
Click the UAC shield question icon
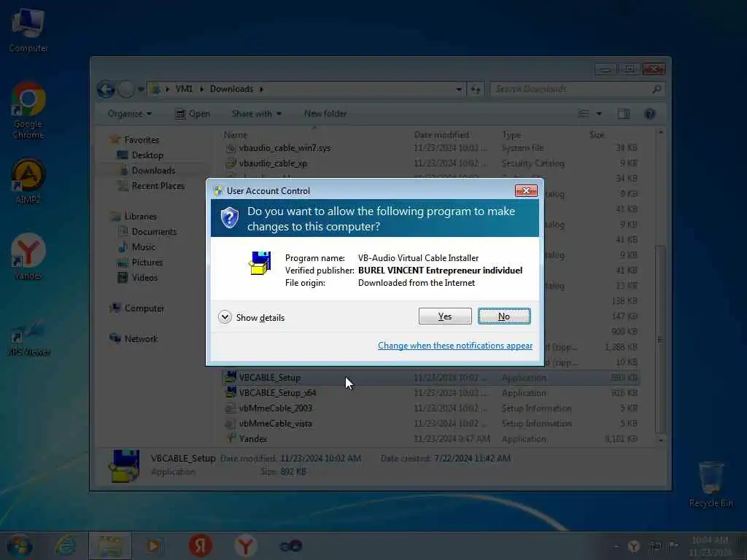point(230,217)
